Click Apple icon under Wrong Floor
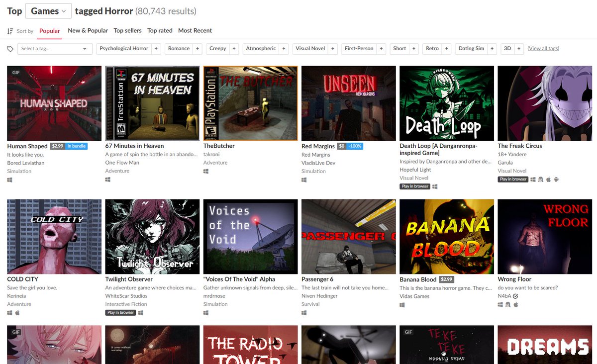Viewport: 597px width, 364px height. coord(516,304)
